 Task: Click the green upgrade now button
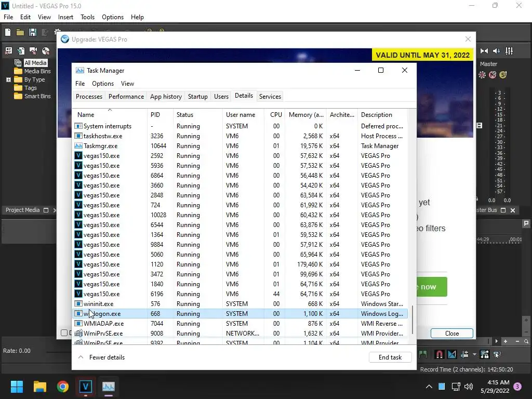pos(432,287)
